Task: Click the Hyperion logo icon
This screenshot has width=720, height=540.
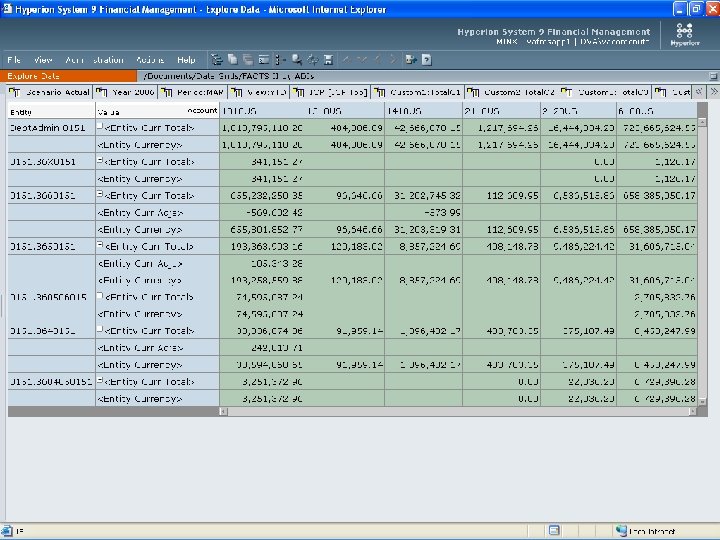Action: point(685,34)
